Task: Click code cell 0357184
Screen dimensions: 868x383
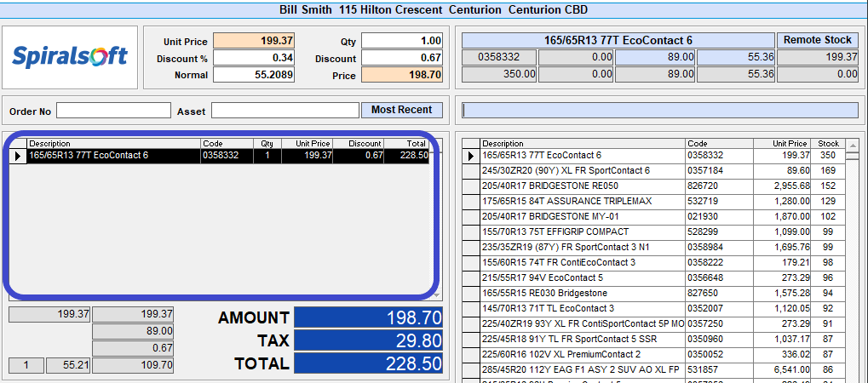Action: click(720, 171)
